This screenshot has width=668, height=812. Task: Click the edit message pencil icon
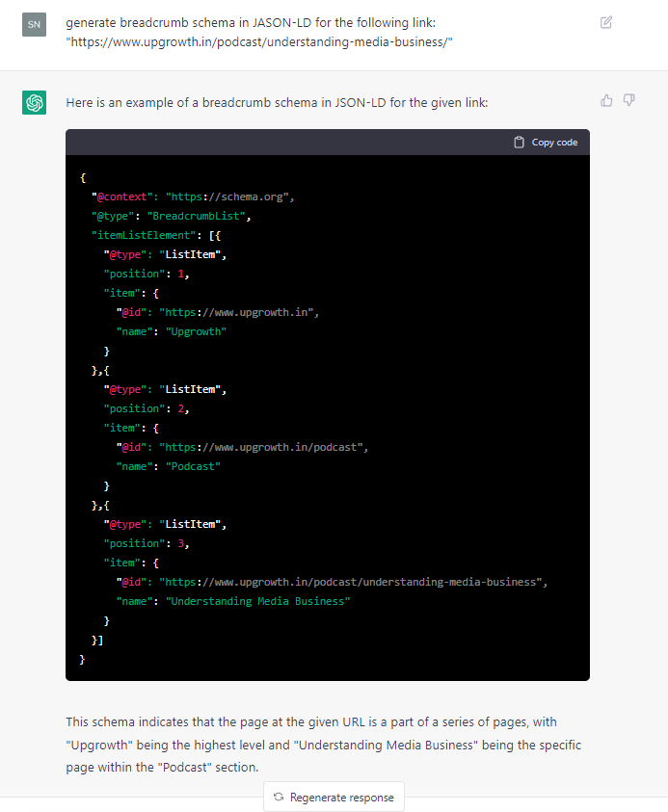point(605,22)
